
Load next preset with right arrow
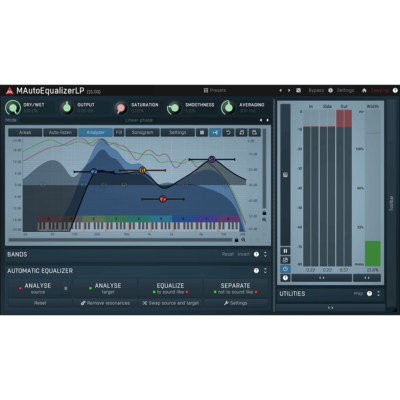289,90
